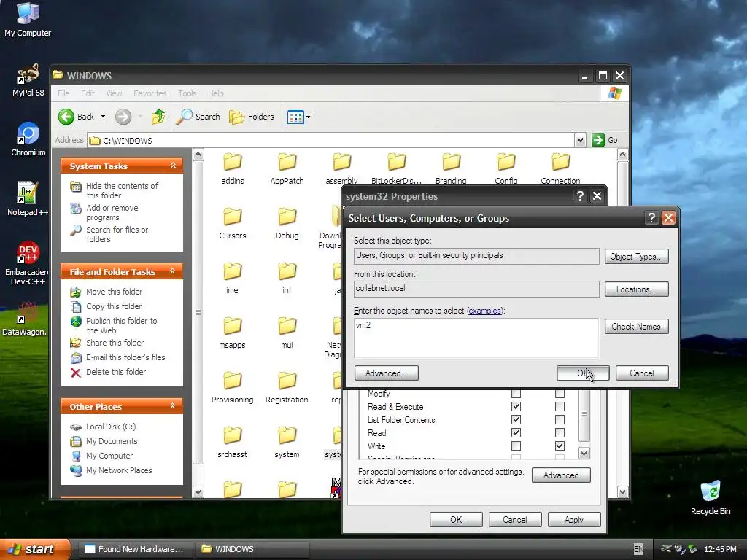
Task: Click Cancel in Select Users dialog
Action: tap(642, 373)
